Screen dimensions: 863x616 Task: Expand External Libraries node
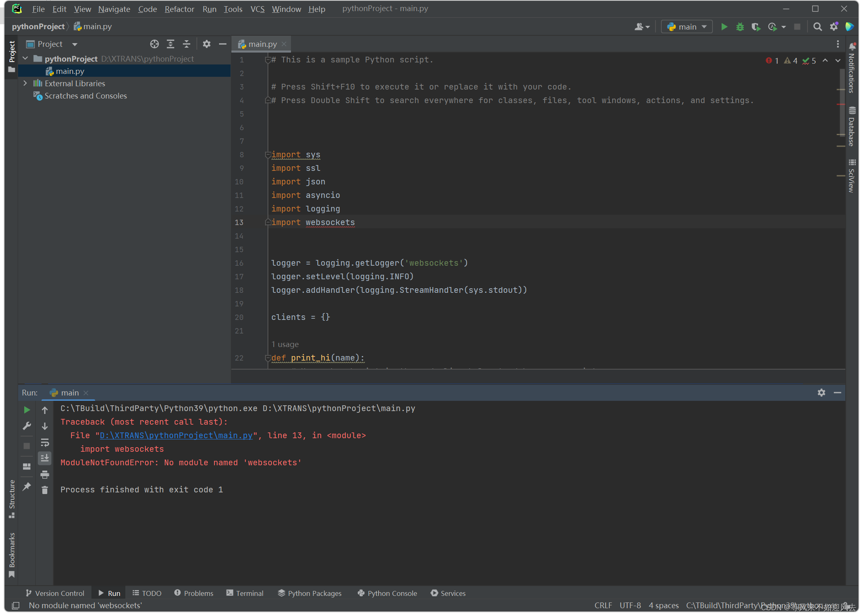click(x=25, y=83)
